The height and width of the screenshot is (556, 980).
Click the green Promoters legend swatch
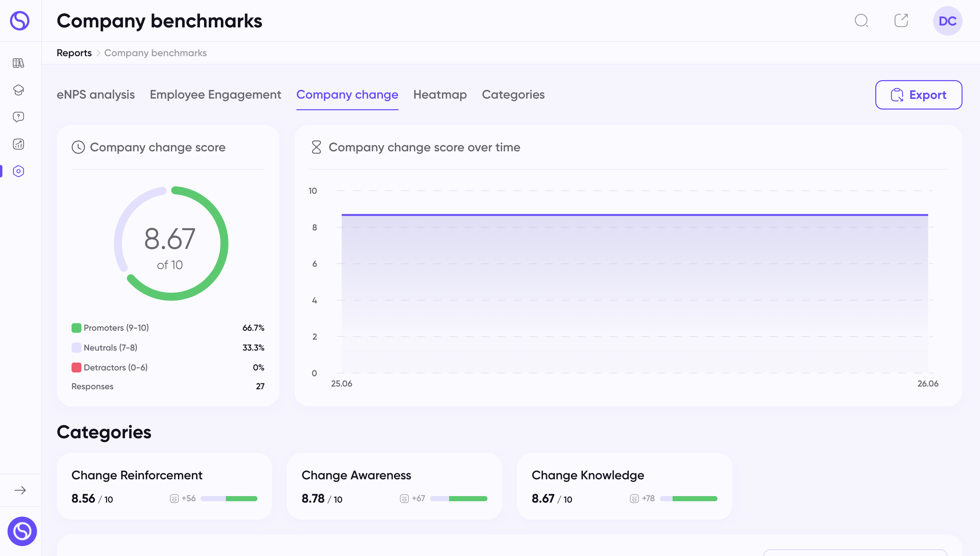pos(76,328)
